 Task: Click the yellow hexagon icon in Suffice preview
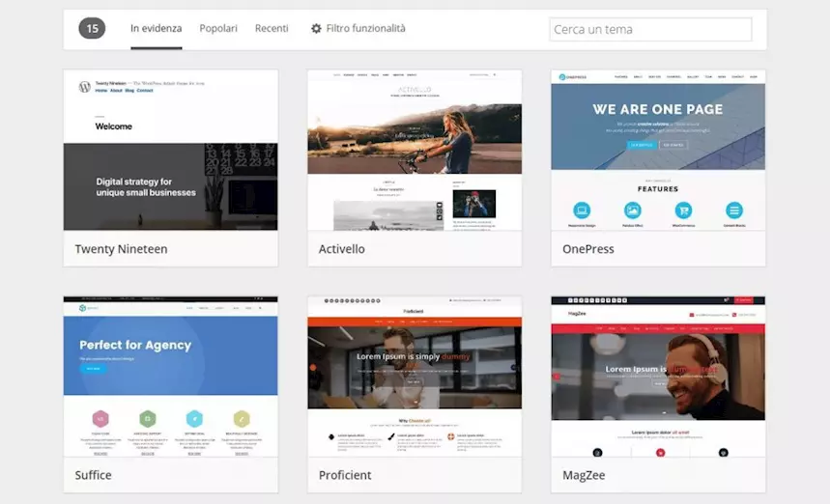242,418
